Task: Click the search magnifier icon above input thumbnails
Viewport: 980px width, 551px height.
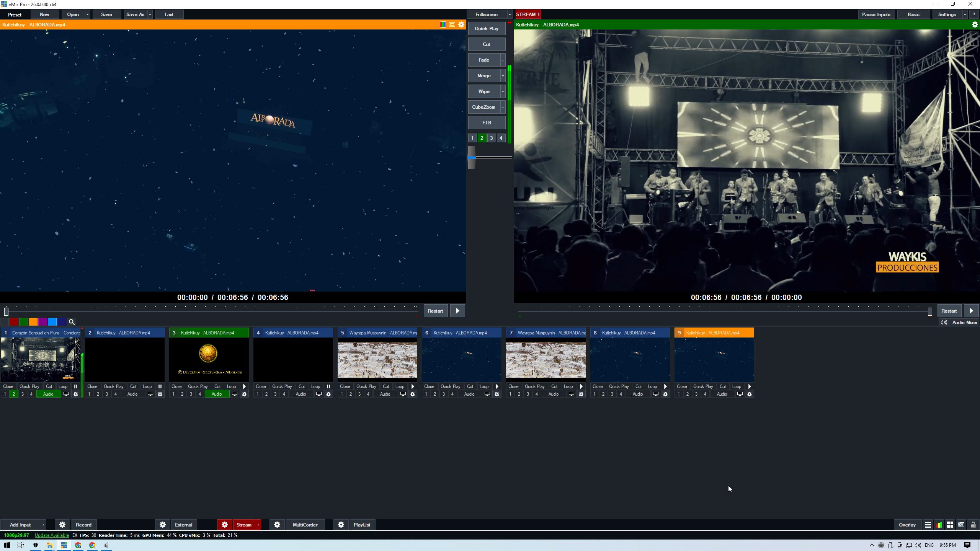Action: tap(72, 322)
